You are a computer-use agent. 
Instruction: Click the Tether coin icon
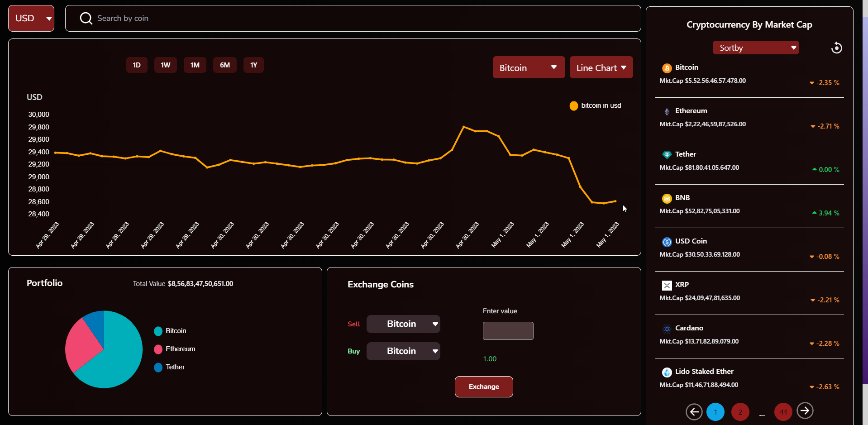667,155
